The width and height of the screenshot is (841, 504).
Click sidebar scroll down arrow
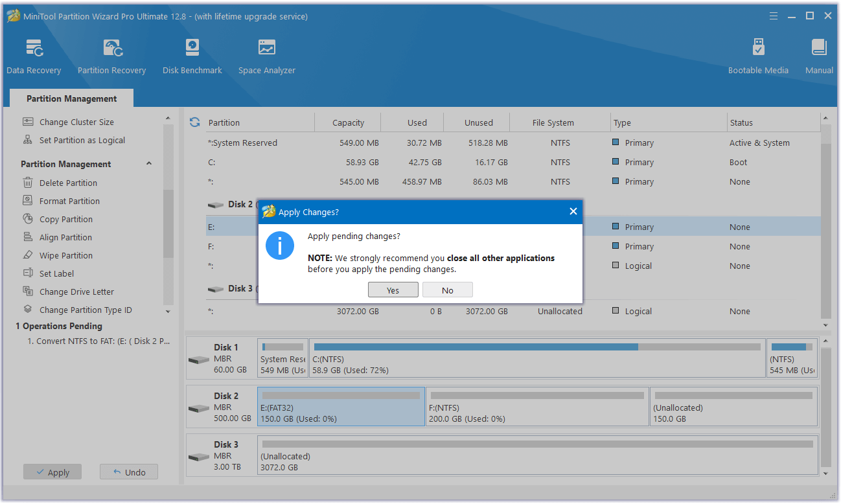[168, 312]
